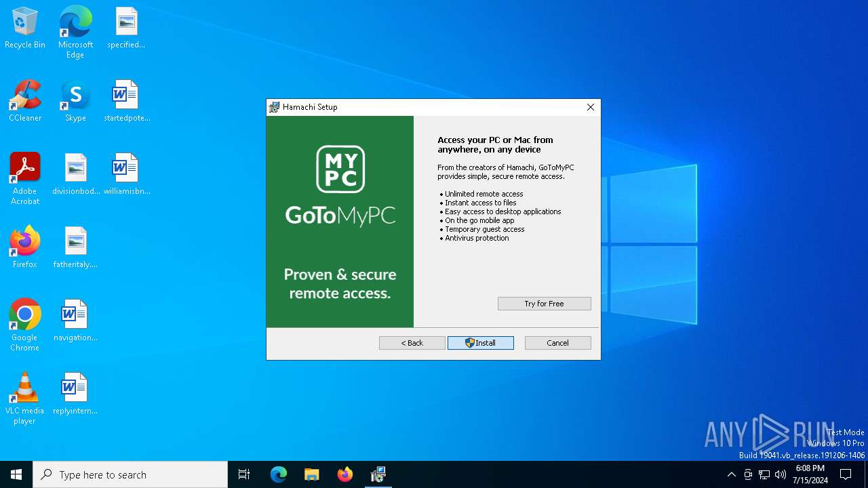Go back with the Back button
868x488 pixels.
tap(412, 343)
